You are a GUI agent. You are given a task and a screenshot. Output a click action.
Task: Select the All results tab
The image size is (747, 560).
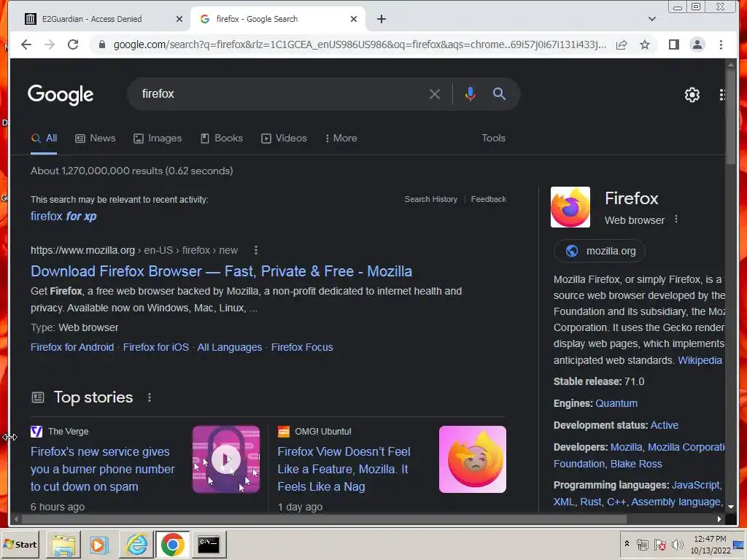[x=44, y=138]
